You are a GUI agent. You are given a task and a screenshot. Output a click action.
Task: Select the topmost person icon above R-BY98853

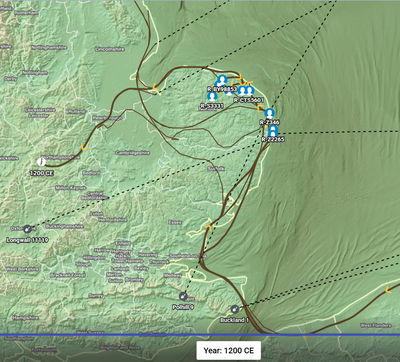222,80
